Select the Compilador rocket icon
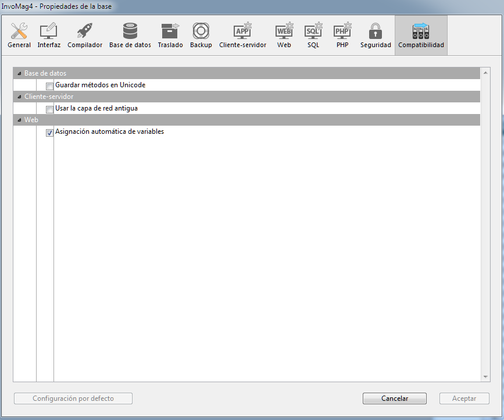 click(x=84, y=31)
